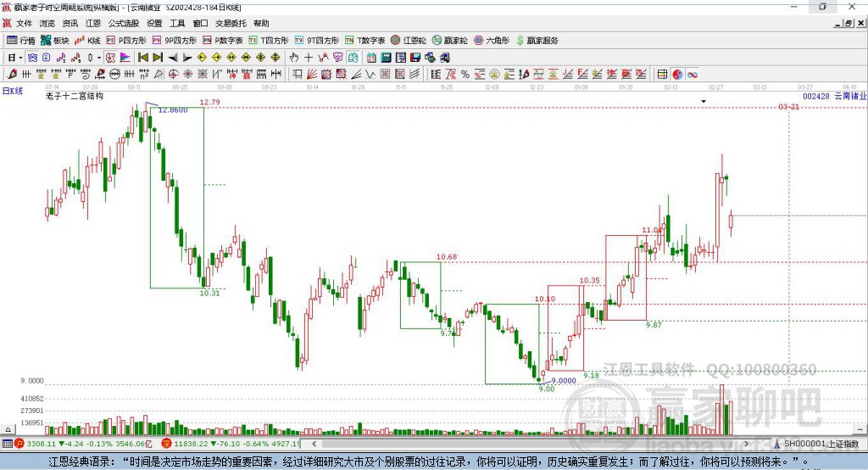Viewport: 868px width, 470px height.
Task: Open the 公式选股 menu
Action: point(124,23)
